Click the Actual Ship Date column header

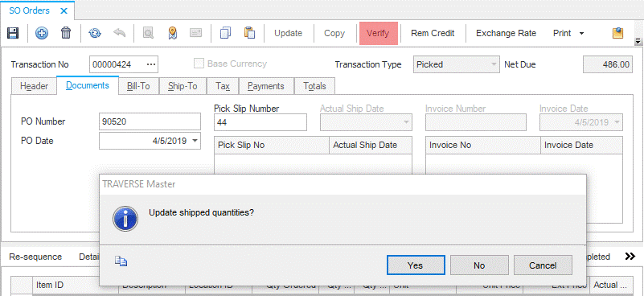(x=371, y=145)
